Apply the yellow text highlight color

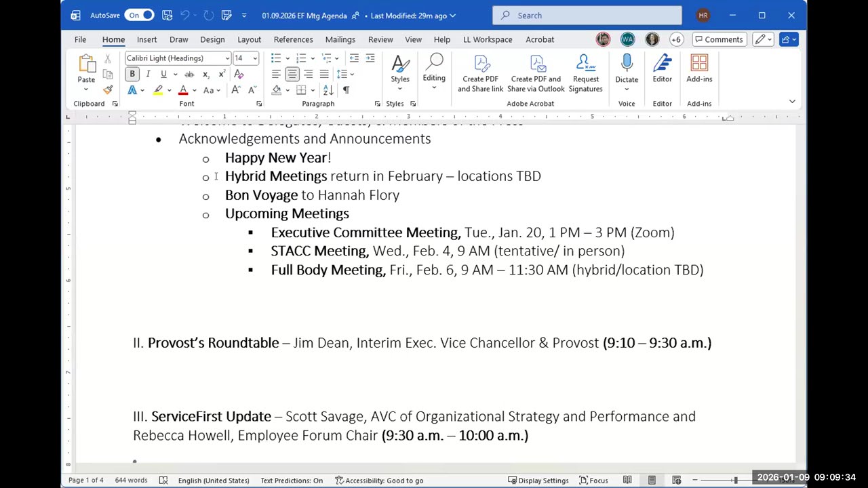tap(158, 90)
